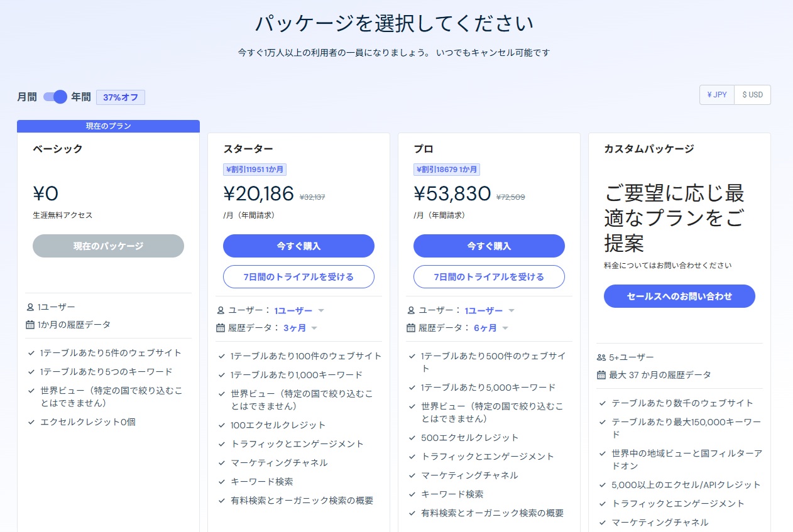Expand the Starter plan history data dropdown

tap(300, 328)
